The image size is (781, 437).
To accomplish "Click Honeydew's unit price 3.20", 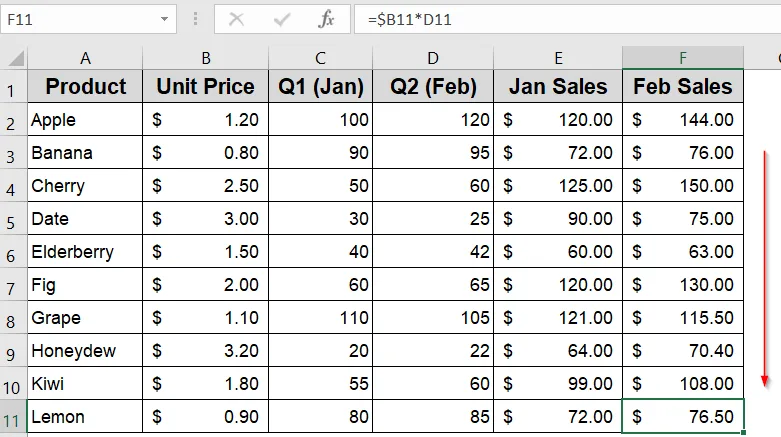I will coord(206,351).
